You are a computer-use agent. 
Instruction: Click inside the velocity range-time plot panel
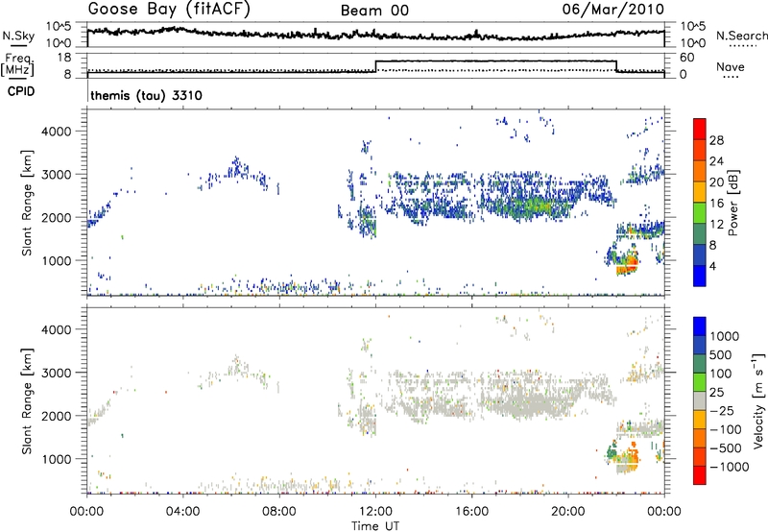pos(375,400)
